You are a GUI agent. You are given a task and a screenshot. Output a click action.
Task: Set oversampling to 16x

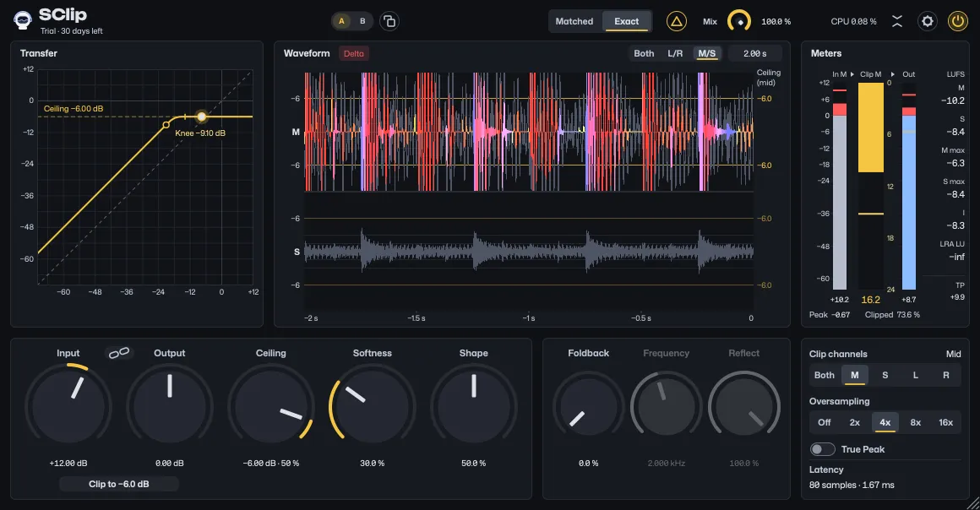[946, 422]
